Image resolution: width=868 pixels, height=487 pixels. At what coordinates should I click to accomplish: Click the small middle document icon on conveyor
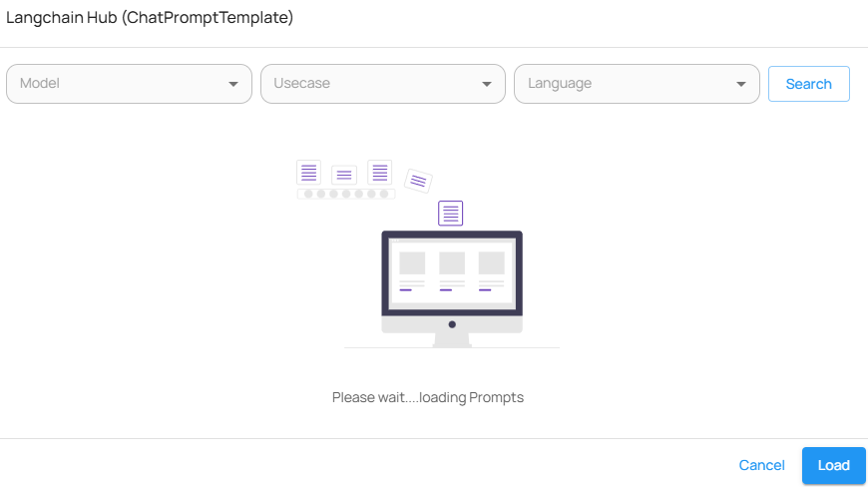(x=344, y=176)
